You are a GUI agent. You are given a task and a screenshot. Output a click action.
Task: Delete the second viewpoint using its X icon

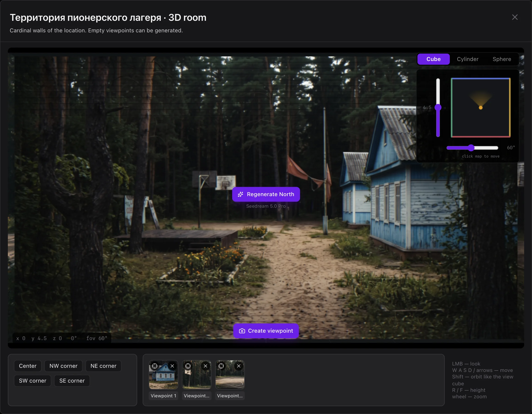click(x=205, y=366)
